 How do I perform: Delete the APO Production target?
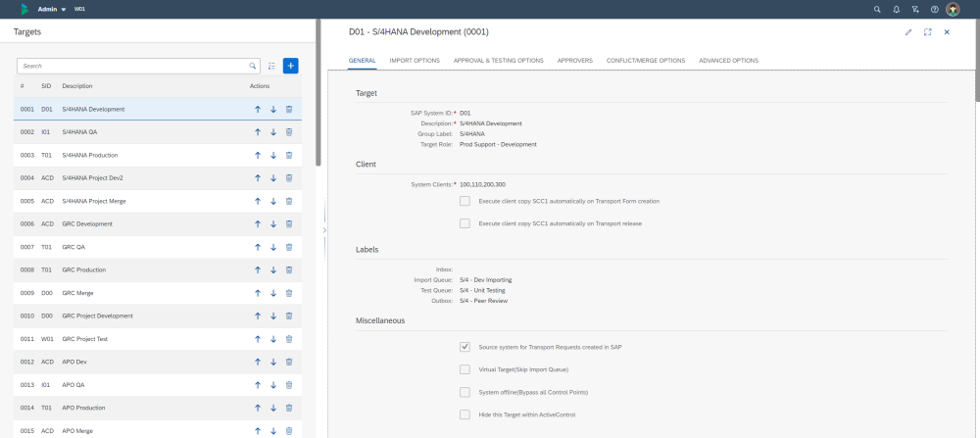click(x=289, y=408)
